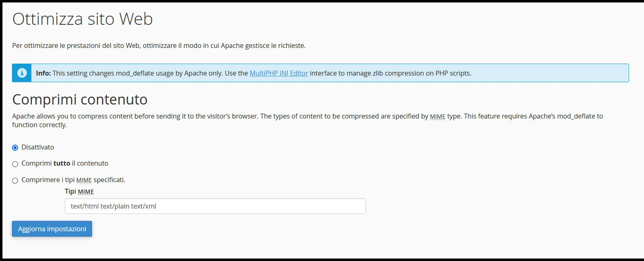Click the MIME abbreviation in the third radio label
Screen dimensions: 644x261
(84, 180)
